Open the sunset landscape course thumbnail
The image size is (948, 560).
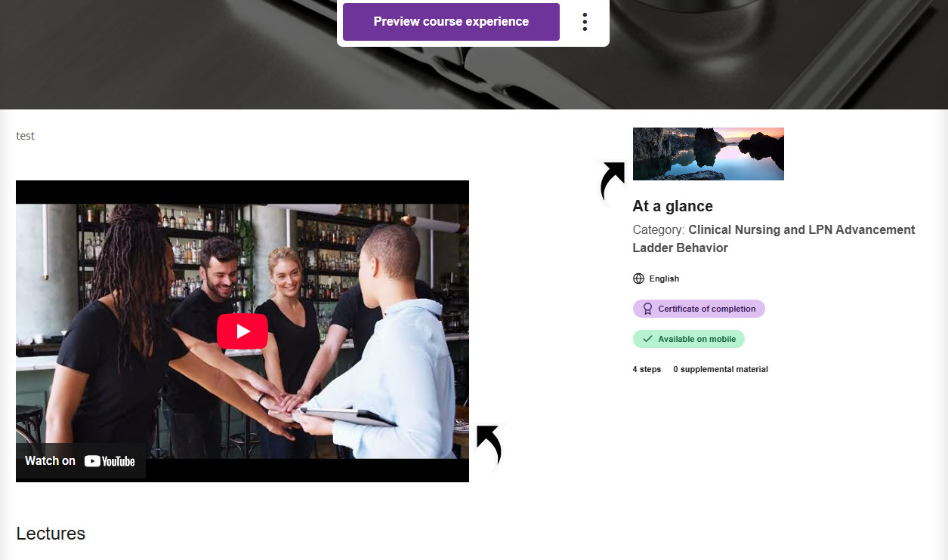[x=708, y=154]
